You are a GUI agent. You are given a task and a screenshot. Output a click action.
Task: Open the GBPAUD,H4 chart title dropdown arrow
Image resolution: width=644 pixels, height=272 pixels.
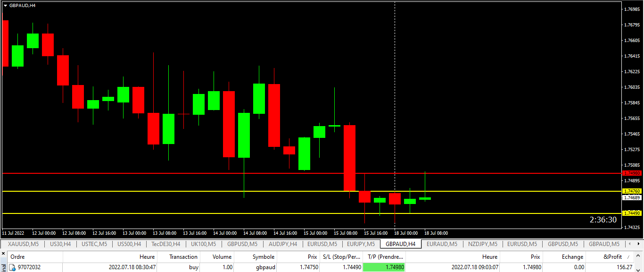click(x=5, y=5)
